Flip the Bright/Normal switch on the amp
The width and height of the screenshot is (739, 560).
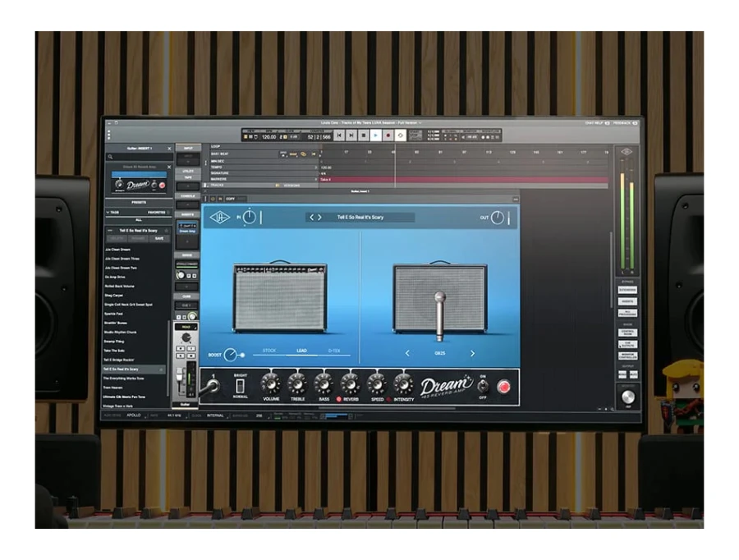[240, 386]
